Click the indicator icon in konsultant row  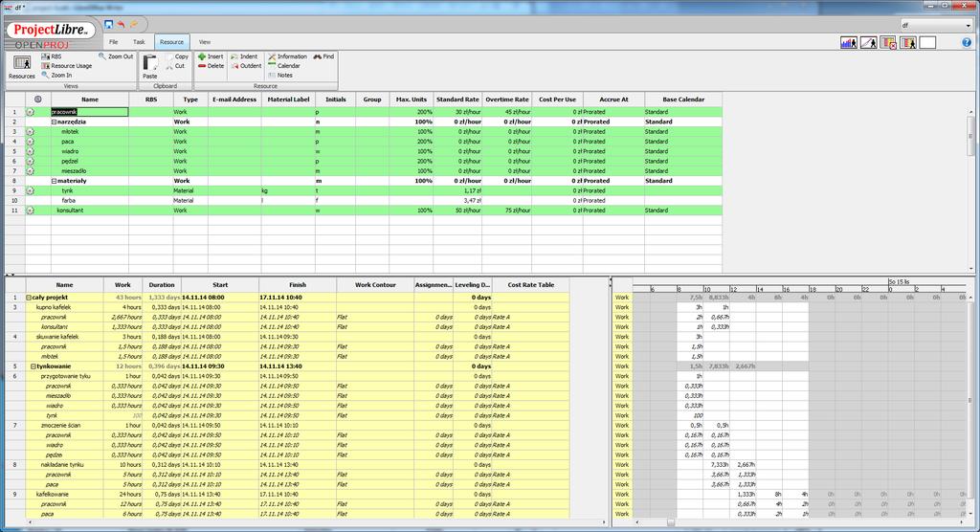[x=30, y=211]
